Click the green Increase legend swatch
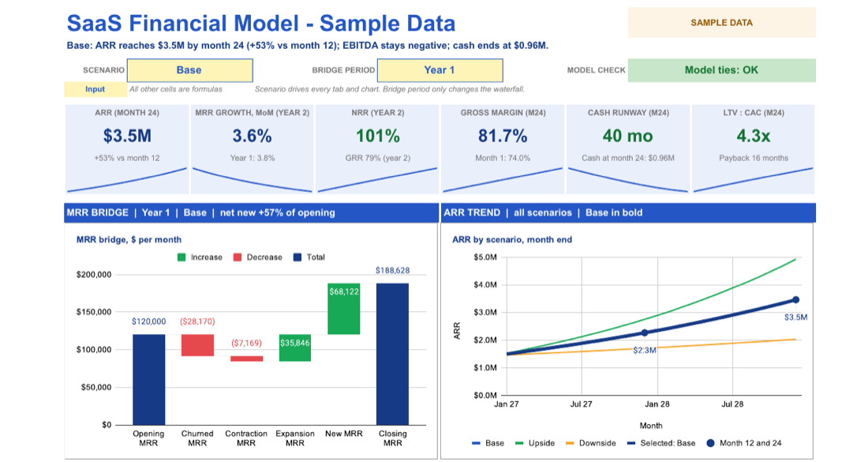868x462 pixels. click(x=181, y=257)
